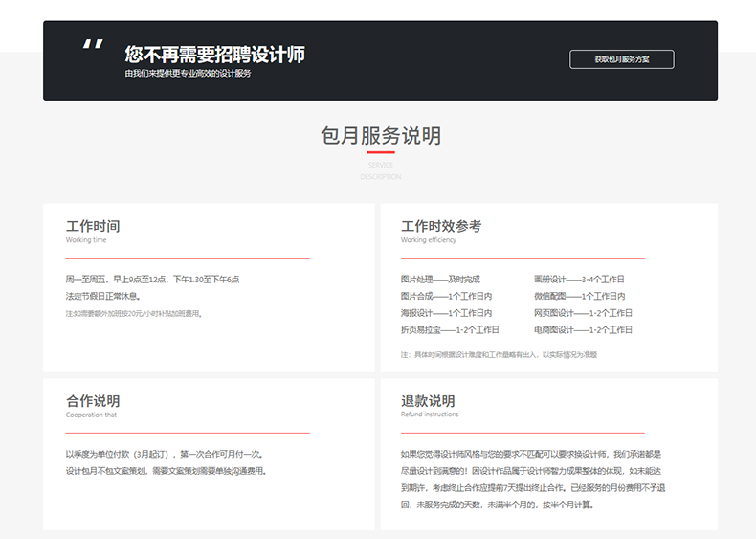Click the note 具体时间根据设计难度
756x539 pixels.
pos(499,354)
